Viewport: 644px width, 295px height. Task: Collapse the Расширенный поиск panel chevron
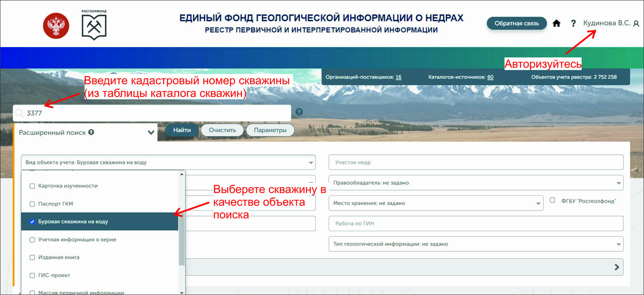151,133
